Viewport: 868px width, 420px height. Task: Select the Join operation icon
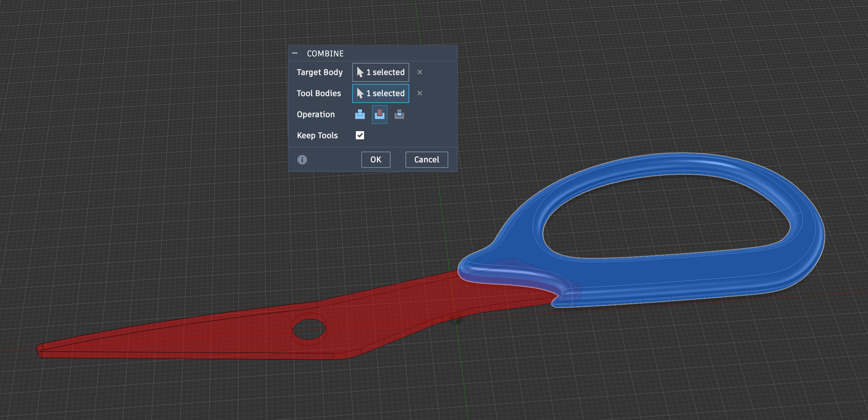pyautogui.click(x=360, y=115)
